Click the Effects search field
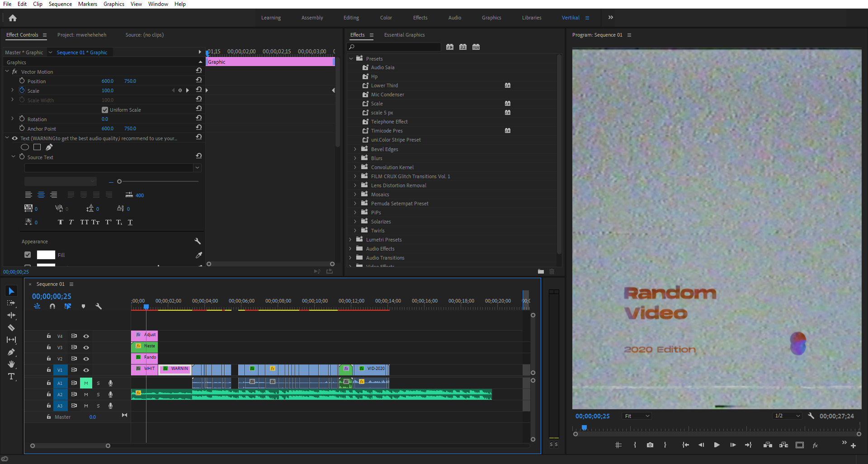The image size is (868, 464). [394, 47]
